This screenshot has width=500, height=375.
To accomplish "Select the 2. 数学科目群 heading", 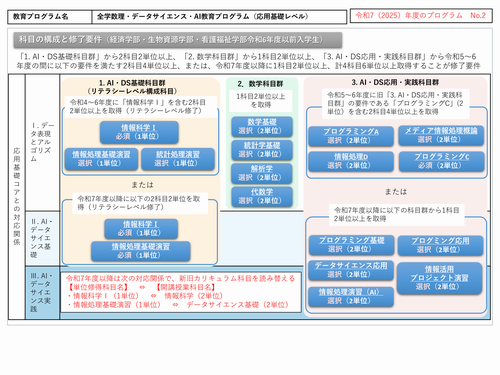I will [x=260, y=84].
